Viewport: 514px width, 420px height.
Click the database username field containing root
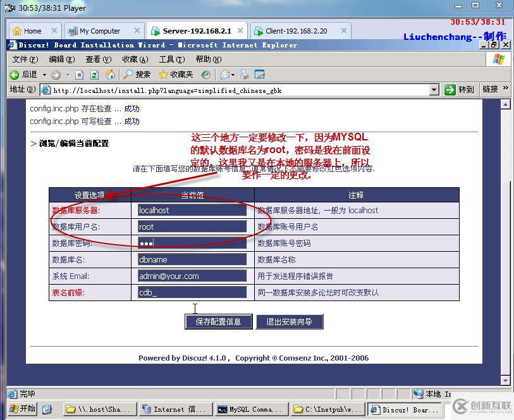[x=192, y=226]
